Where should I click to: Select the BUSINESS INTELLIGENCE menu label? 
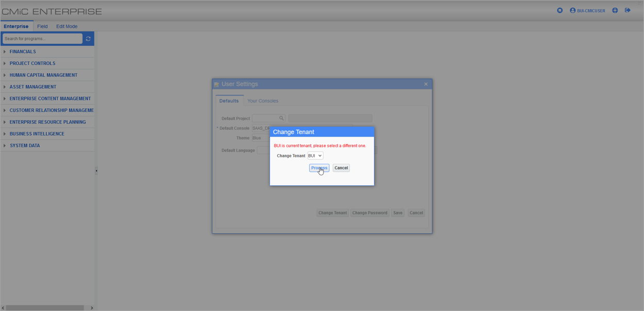pos(37,134)
